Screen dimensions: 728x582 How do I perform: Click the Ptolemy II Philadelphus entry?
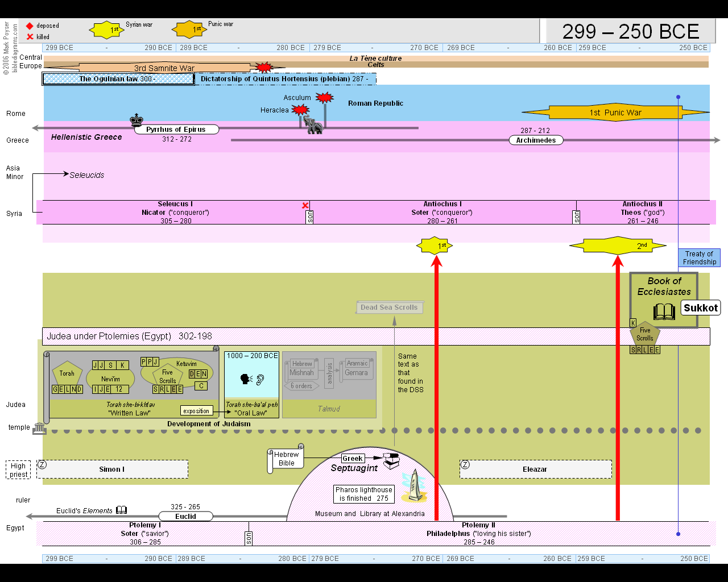478,534
